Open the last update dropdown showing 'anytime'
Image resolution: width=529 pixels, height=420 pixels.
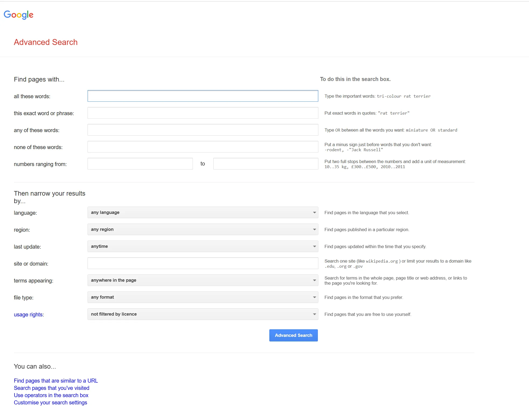203,246
